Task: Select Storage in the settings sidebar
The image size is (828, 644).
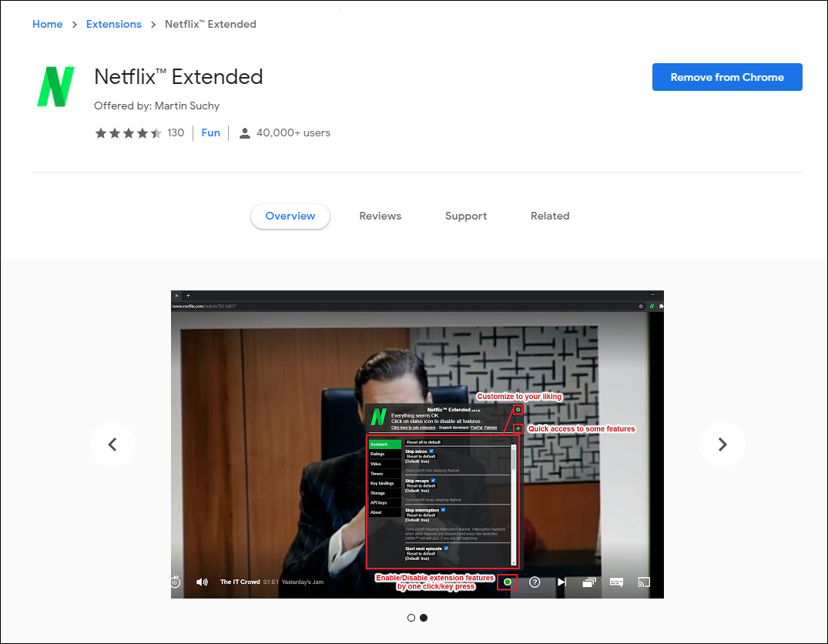Action: pos(384,493)
